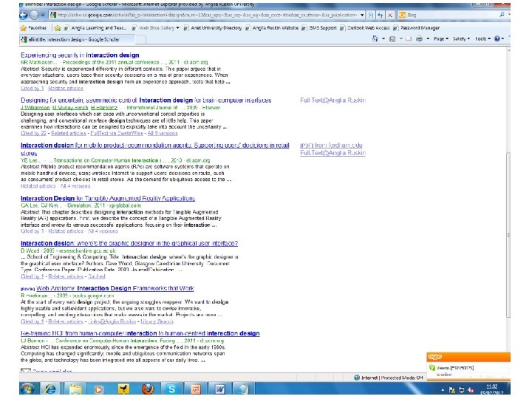Image resolution: width=532 pixels, height=399 pixels.
Task: Click 'FullText via SwetsWise' link
Action: [117, 133]
